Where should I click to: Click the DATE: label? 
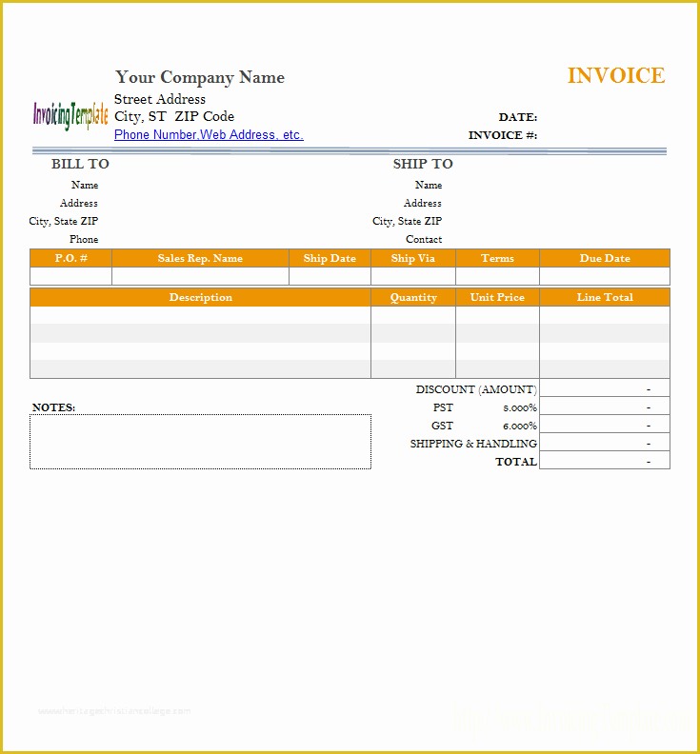click(x=518, y=117)
